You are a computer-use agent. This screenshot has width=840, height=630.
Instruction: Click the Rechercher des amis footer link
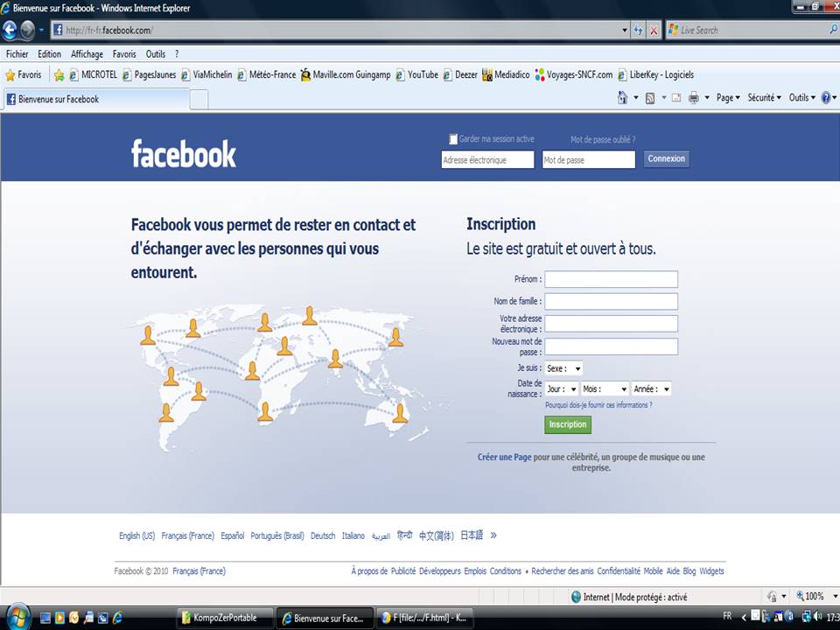pos(563,571)
